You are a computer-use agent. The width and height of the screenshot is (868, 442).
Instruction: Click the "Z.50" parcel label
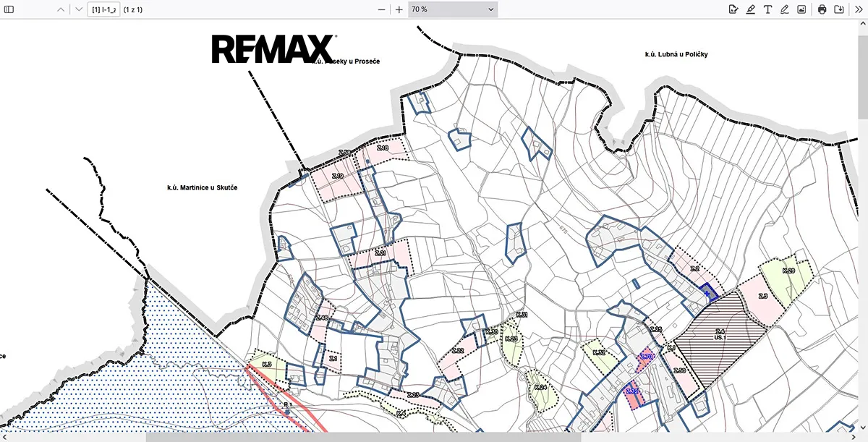[x=679, y=370]
